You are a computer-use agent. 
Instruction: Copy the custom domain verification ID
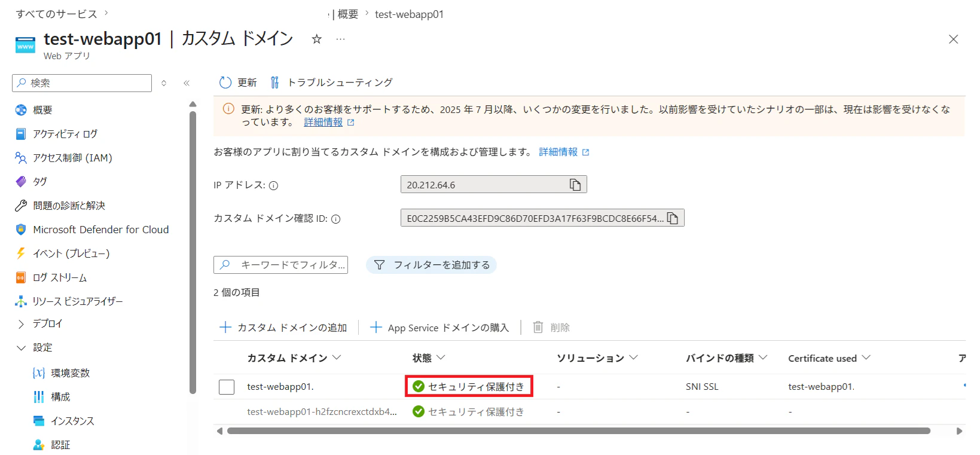(673, 218)
